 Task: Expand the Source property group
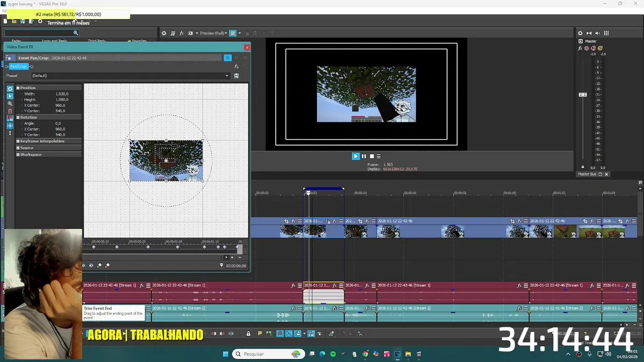(18, 148)
